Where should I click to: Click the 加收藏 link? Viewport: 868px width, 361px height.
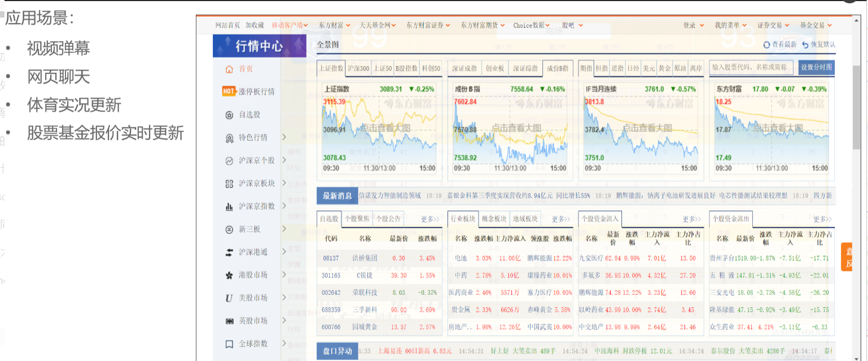[x=255, y=25]
